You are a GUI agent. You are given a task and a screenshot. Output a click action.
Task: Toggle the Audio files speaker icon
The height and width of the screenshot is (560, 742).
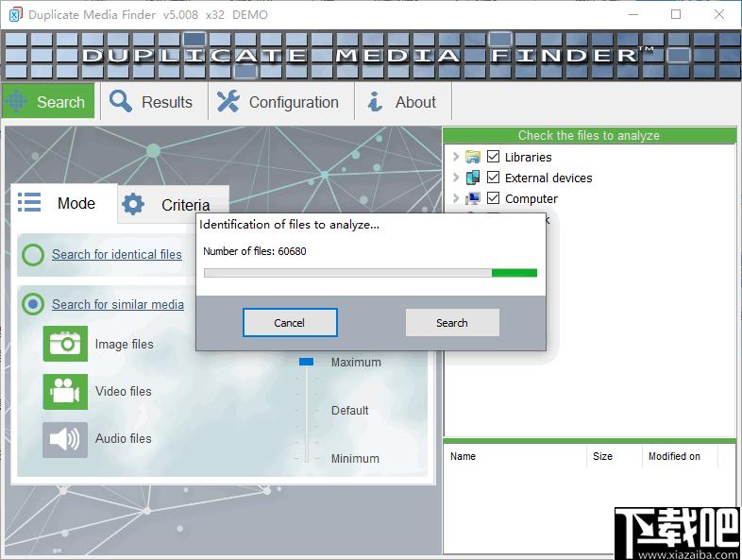coord(65,440)
